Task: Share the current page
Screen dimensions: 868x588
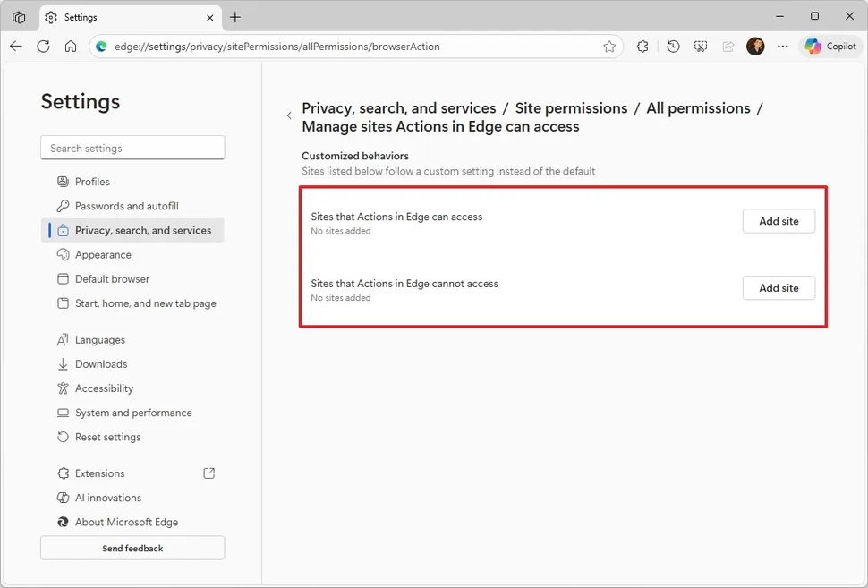Action: (728, 46)
